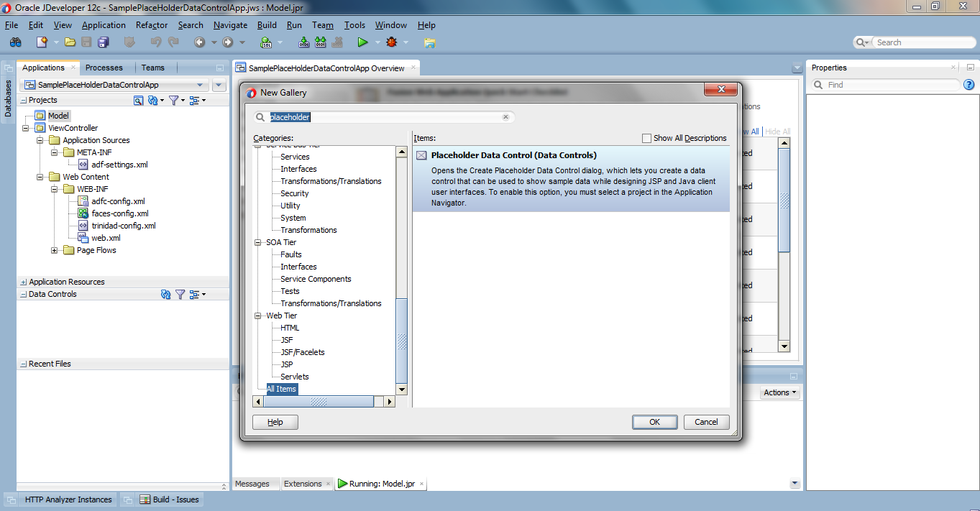This screenshot has width=980, height=511.
Task: Clear the placeholder search field with the X
Action: point(505,116)
